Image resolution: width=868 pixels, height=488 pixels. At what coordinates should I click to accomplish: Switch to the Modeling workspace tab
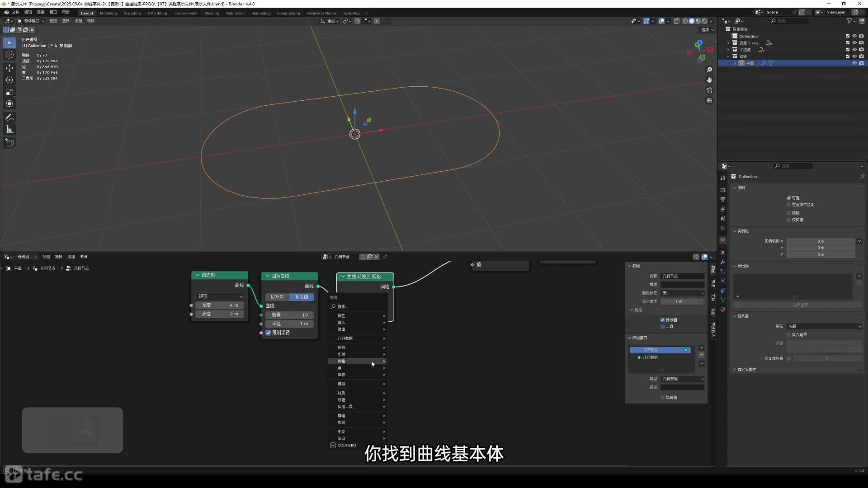108,13
